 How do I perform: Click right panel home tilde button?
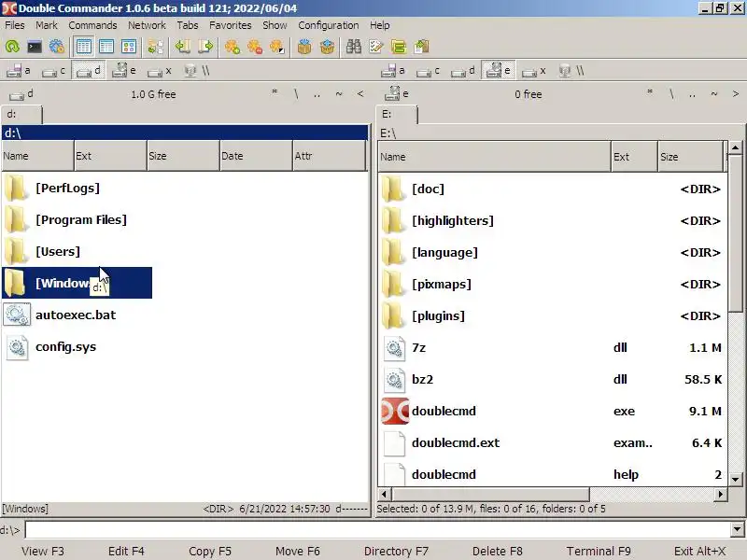click(714, 94)
